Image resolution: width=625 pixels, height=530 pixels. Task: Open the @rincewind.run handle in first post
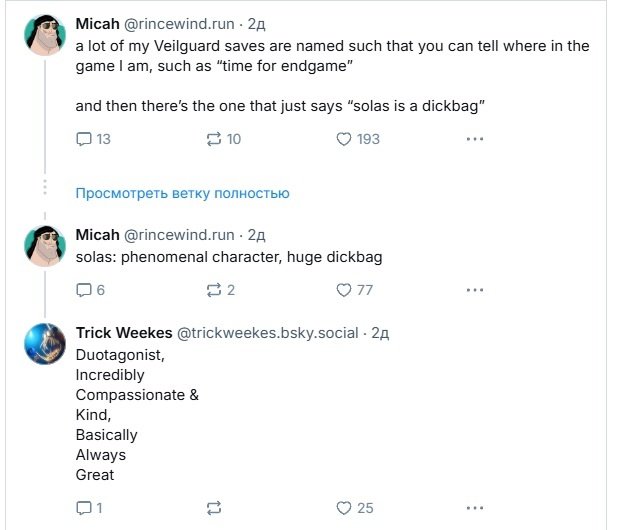(178, 21)
